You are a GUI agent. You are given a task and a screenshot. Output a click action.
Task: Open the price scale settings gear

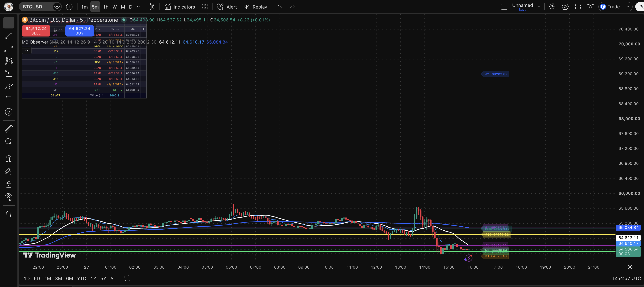[x=630, y=267]
